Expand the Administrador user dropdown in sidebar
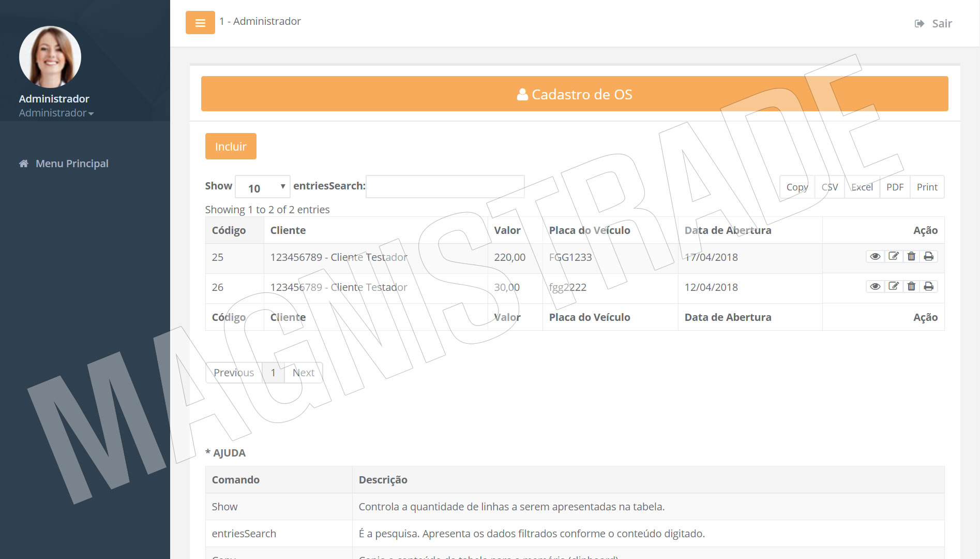 [56, 113]
